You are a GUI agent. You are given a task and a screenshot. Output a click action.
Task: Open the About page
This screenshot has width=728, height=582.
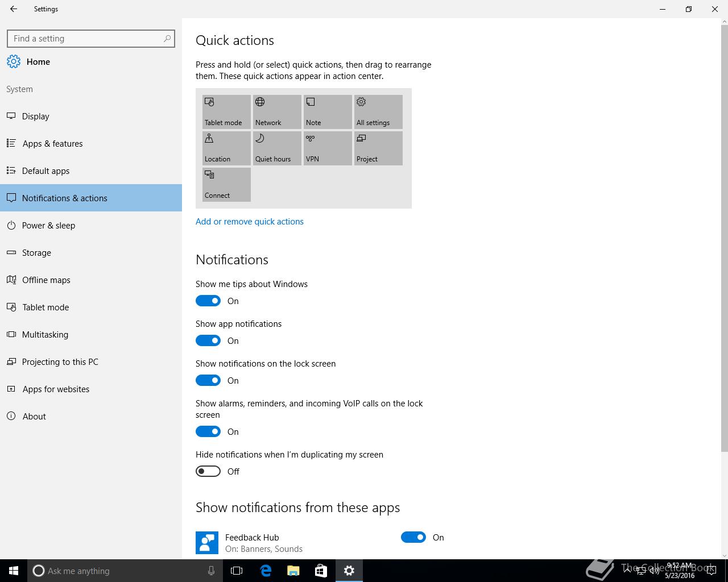[x=91, y=416]
